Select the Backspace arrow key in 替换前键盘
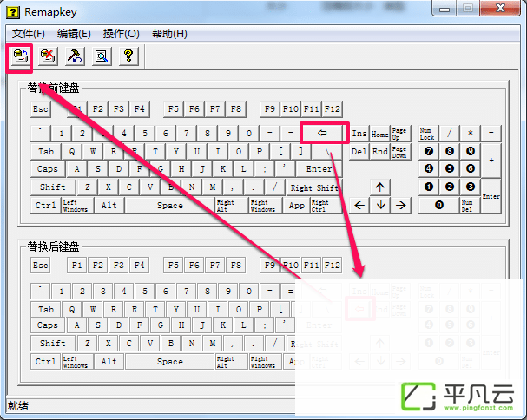 322,133
